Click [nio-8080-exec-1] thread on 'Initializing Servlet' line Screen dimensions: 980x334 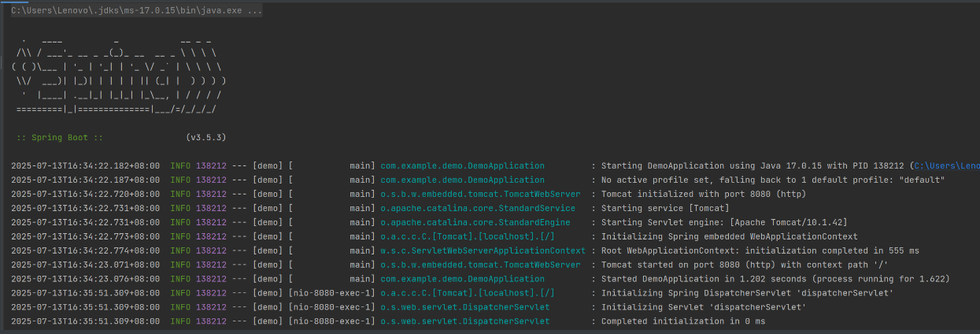(x=332, y=308)
